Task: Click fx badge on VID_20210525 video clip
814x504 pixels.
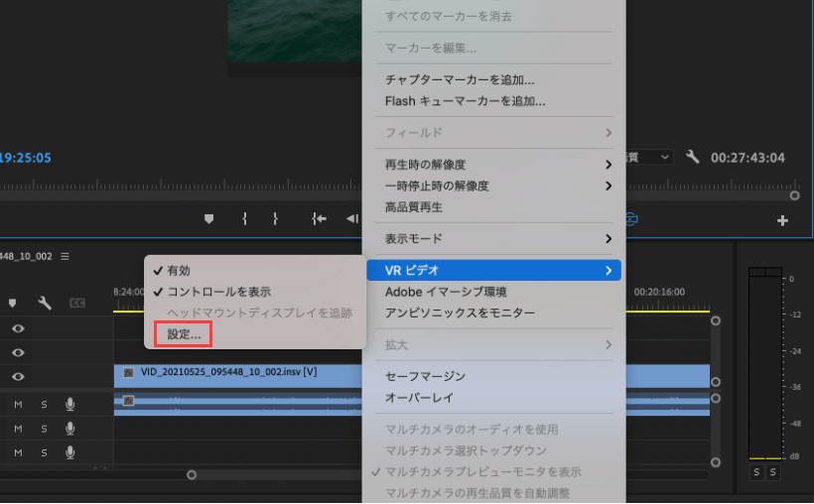Action: click(x=128, y=373)
